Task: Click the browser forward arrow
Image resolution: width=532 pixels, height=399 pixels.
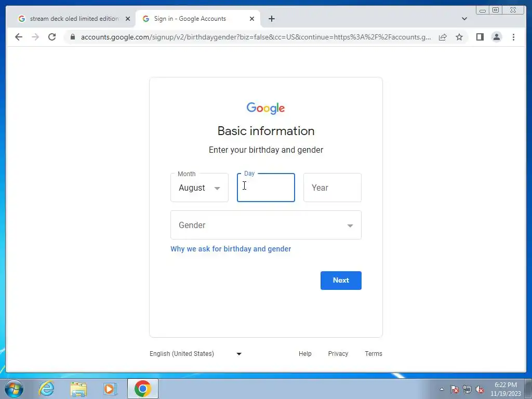Action: click(35, 37)
